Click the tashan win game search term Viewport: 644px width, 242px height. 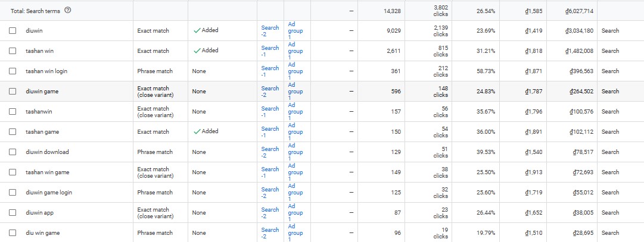click(47, 172)
